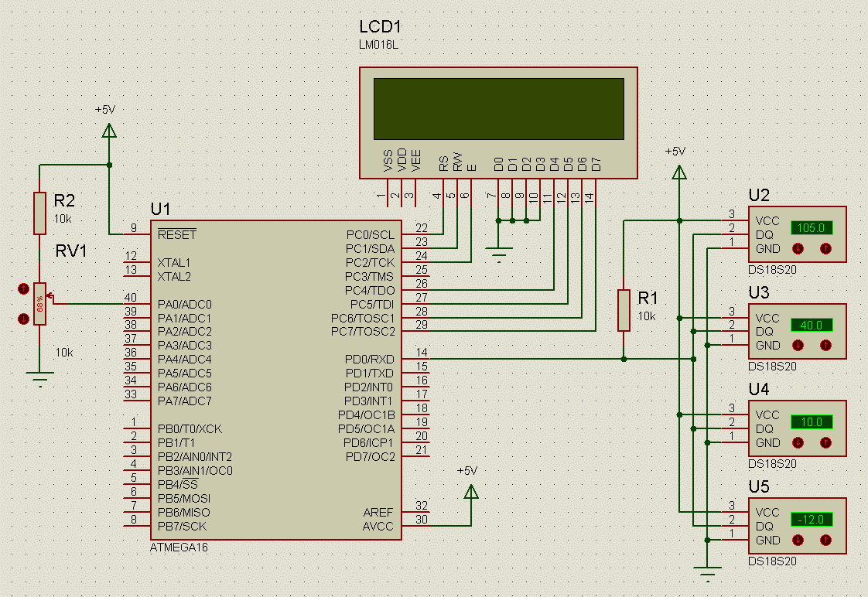Click U2 sensor's down-arrow temperature button

coord(798,248)
